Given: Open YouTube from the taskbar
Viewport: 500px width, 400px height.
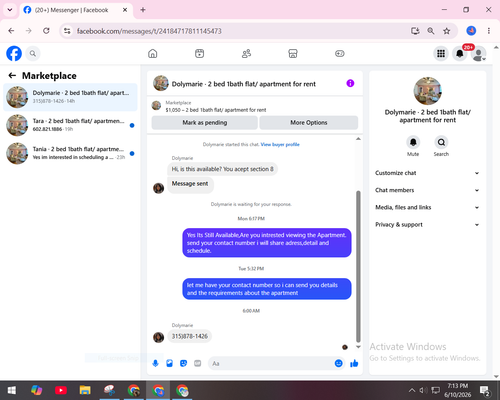Looking at the screenshot, I should tap(61, 390).
